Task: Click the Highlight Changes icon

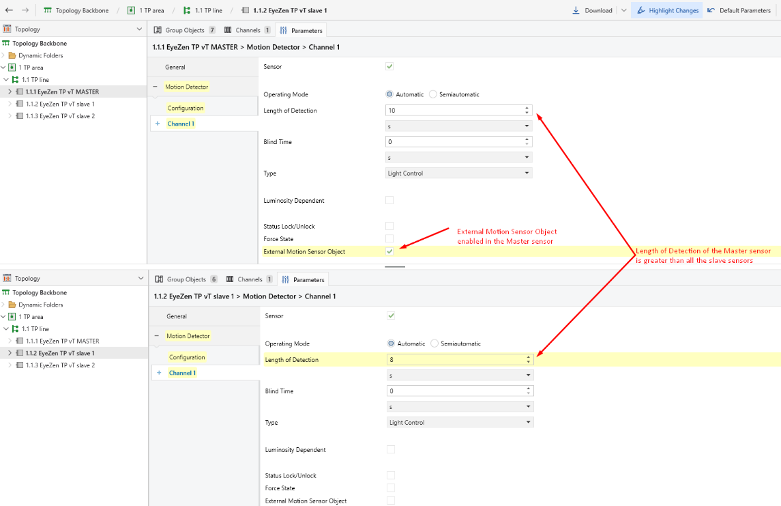Action: coord(641,10)
